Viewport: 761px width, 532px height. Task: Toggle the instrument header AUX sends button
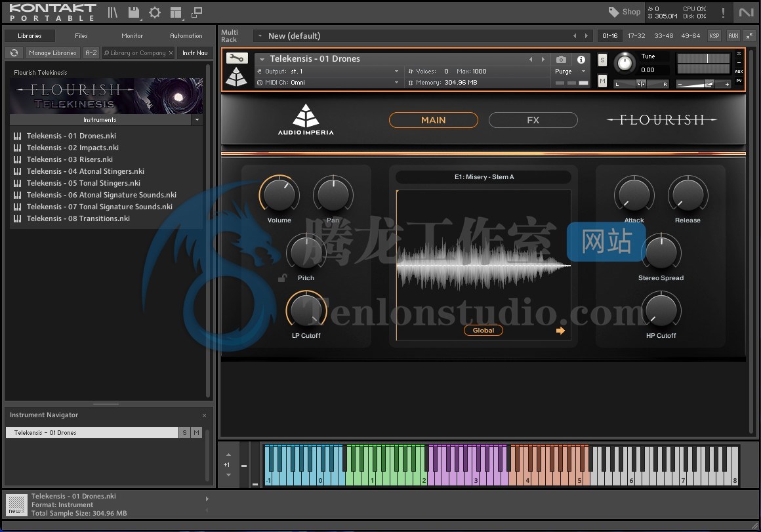click(739, 72)
